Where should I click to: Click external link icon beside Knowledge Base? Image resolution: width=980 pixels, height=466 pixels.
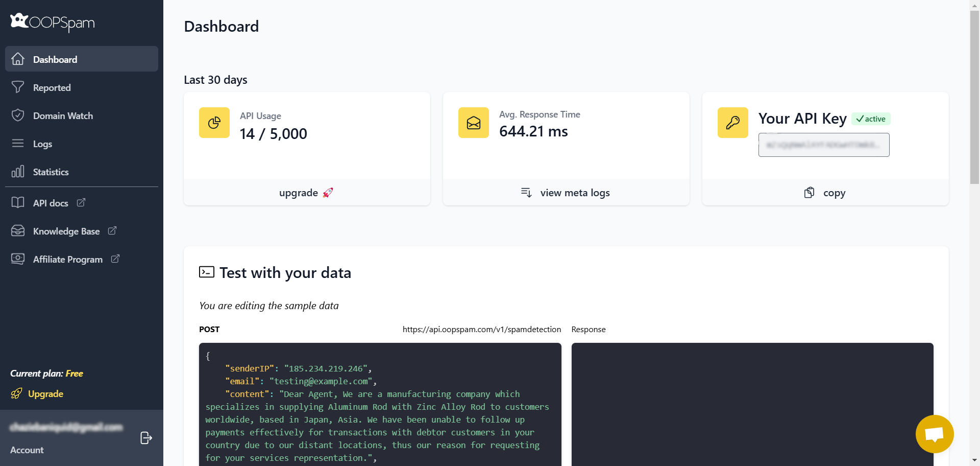pyautogui.click(x=112, y=230)
